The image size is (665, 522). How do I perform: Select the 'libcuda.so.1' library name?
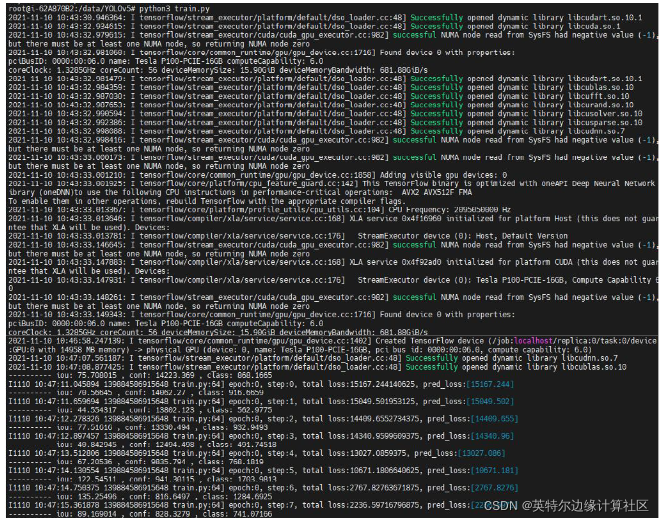coord(594,26)
